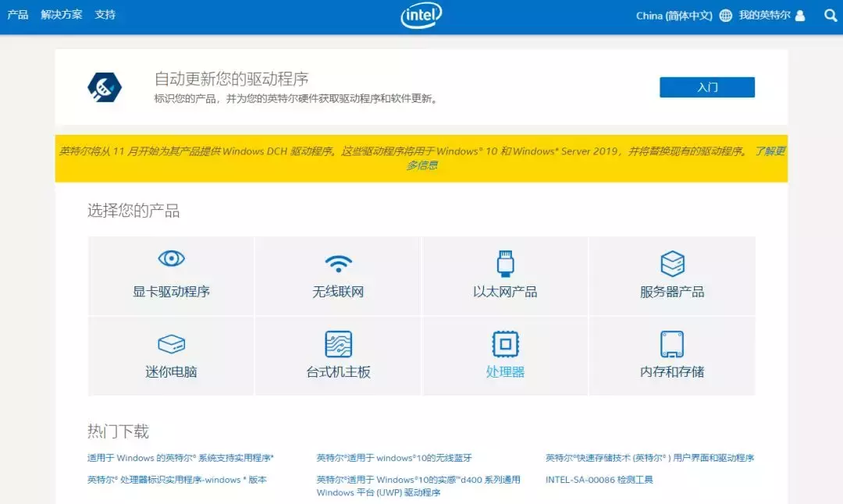Select the eye icon for 显卡驱动程序
This screenshot has width=843, height=504.
172,258
